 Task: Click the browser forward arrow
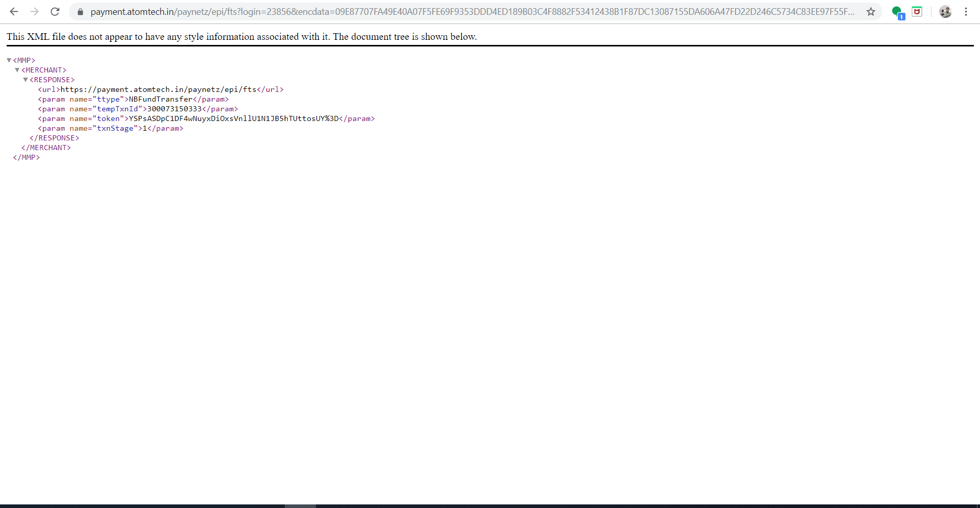34,11
